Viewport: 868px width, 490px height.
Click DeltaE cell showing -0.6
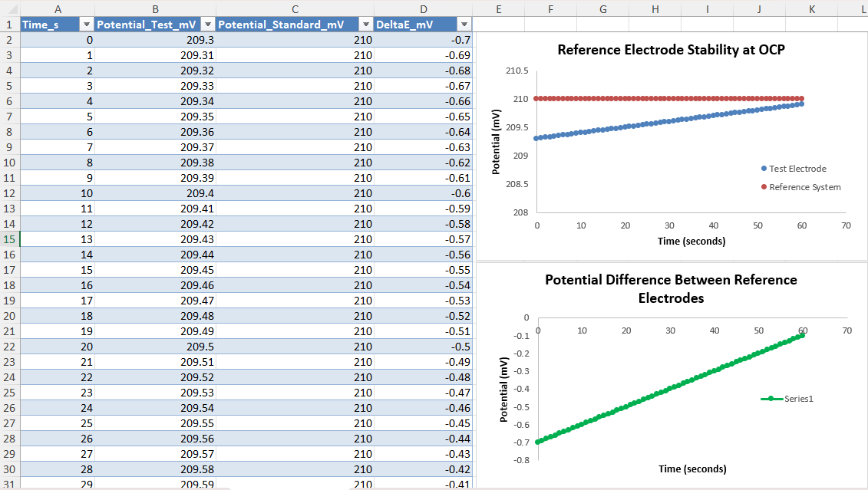(424, 193)
